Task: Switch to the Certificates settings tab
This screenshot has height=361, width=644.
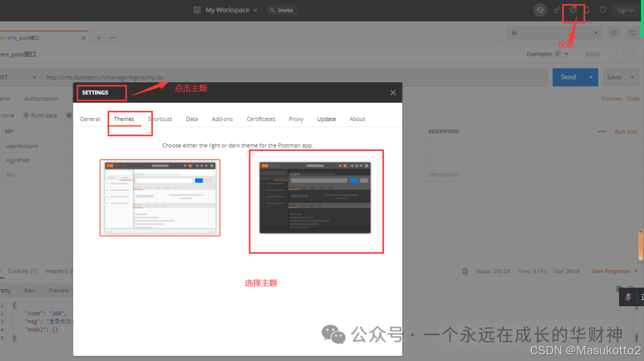Action: [261, 119]
